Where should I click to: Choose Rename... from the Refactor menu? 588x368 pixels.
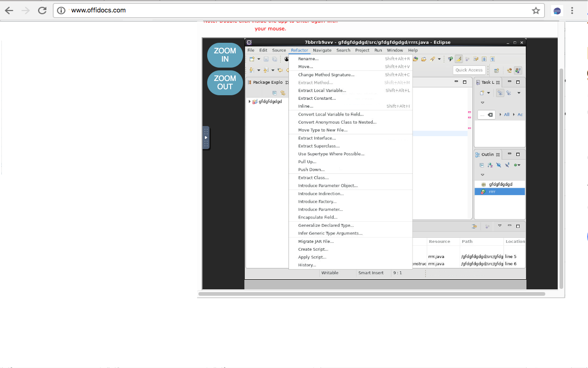click(308, 59)
